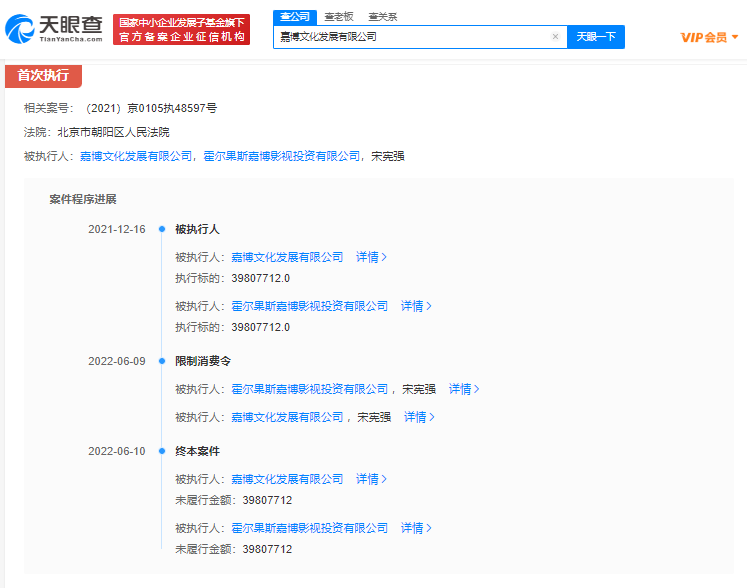The height and width of the screenshot is (588, 747).
Task: Open 详情 for 嘉博文化 under 限制消费令
Action: click(x=419, y=417)
